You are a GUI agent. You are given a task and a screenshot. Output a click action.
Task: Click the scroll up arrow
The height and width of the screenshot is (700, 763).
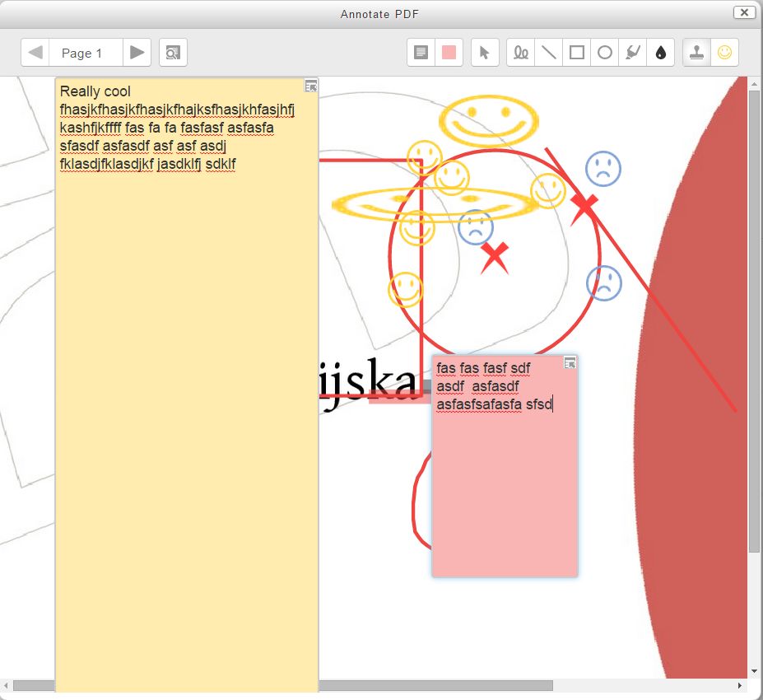coord(754,84)
